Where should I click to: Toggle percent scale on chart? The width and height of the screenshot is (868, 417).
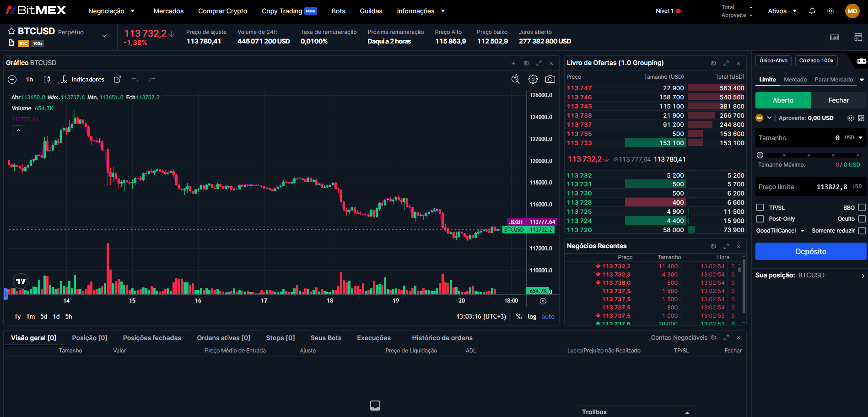pyautogui.click(x=519, y=316)
